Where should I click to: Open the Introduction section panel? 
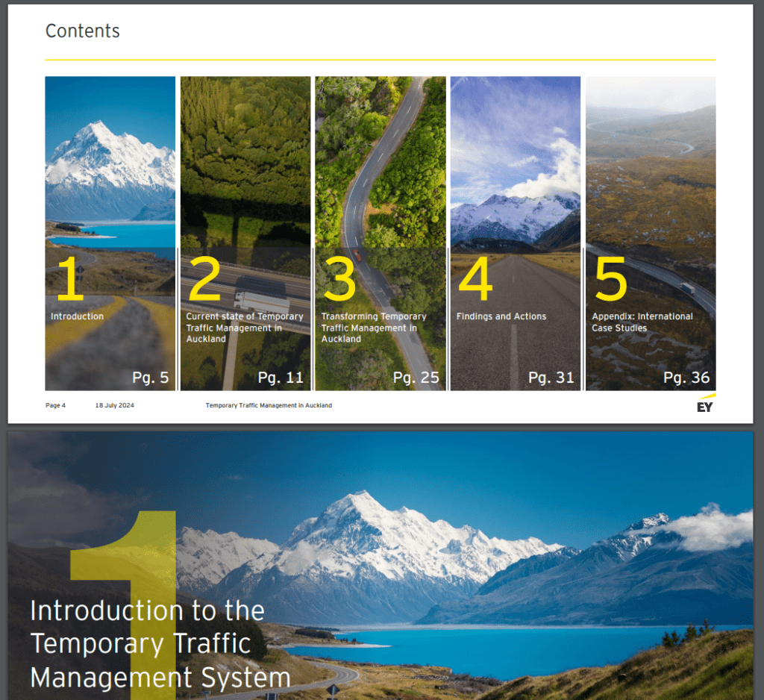pyautogui.click(x=110, y=233)
